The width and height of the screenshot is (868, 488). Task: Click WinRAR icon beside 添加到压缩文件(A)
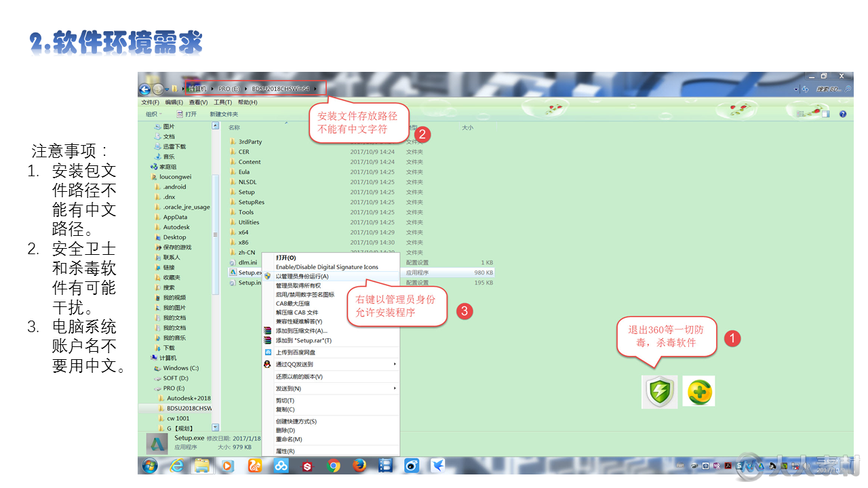pyautogui.click(x=268, y=331)
